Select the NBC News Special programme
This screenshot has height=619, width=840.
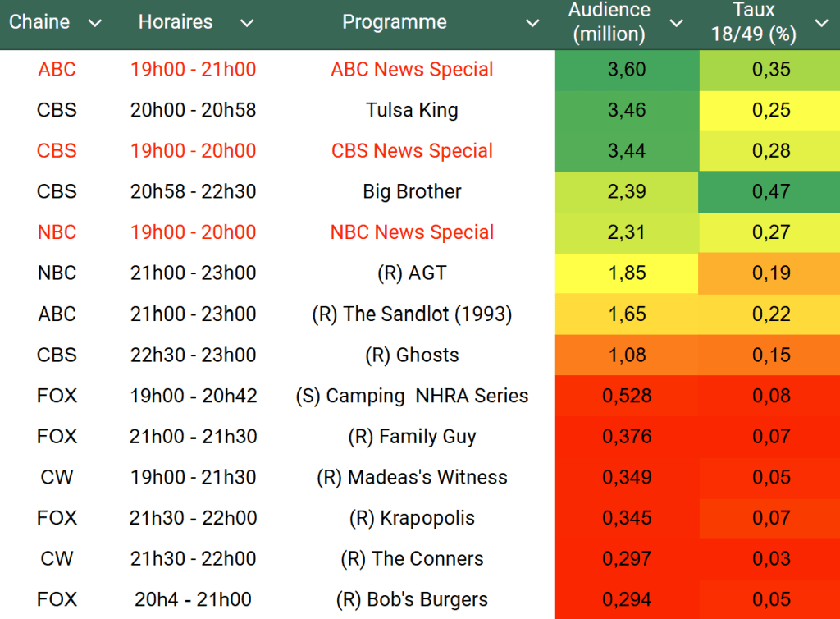click(412, 232)
